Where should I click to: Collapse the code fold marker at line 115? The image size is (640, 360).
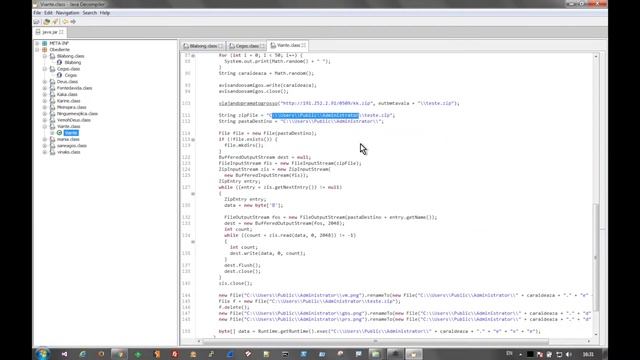[x=193, y=140]
